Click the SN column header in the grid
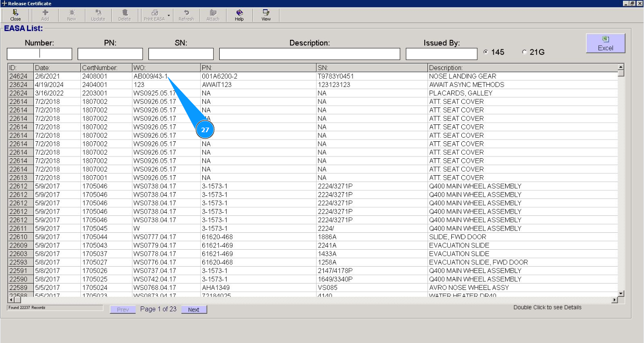The width and height of the screenshot is (644, 343). [372, 68]
